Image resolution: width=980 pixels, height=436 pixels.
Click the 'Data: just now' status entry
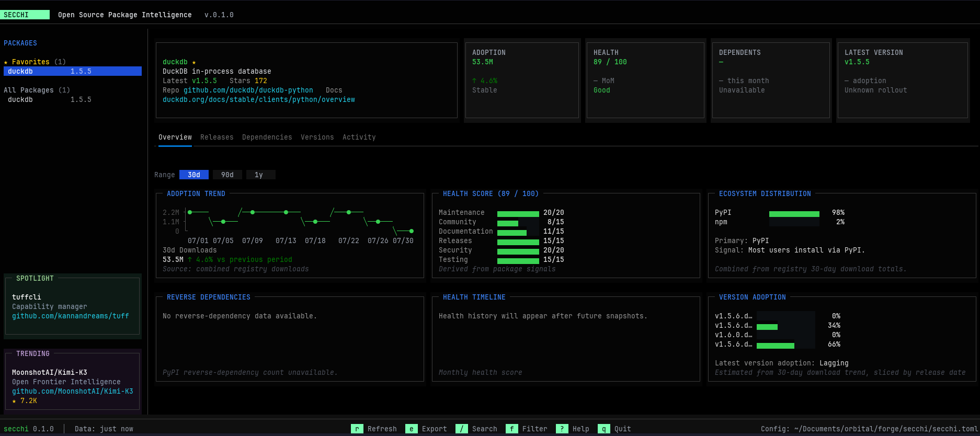click(x=104, y=429)
